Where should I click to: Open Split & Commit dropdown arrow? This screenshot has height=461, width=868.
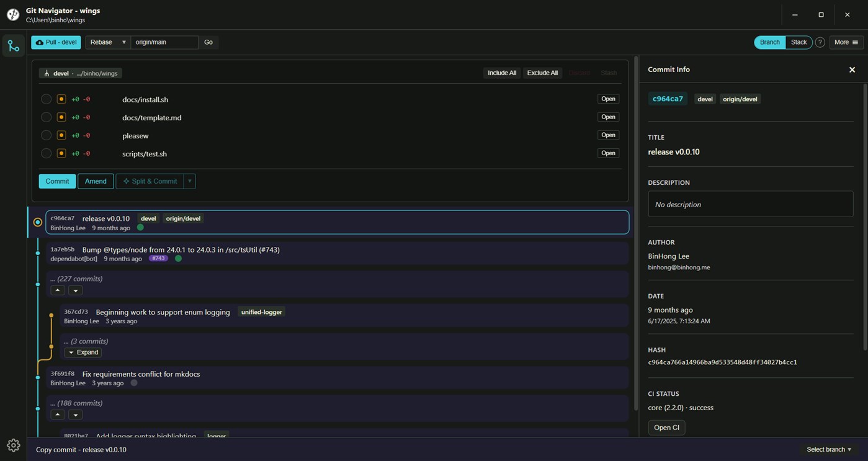point(190,181)
